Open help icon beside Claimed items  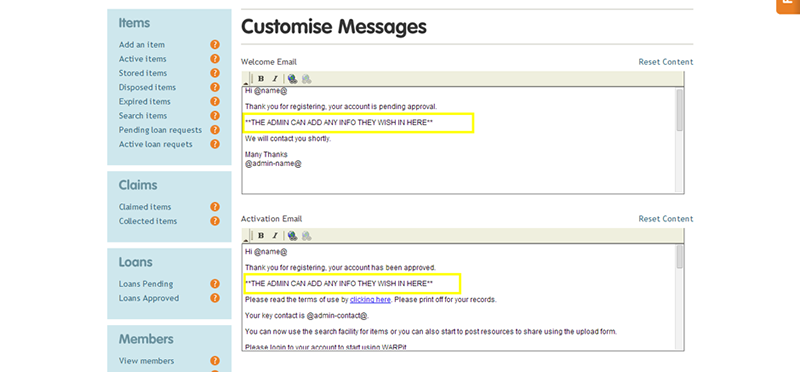[x=215, y=207]
